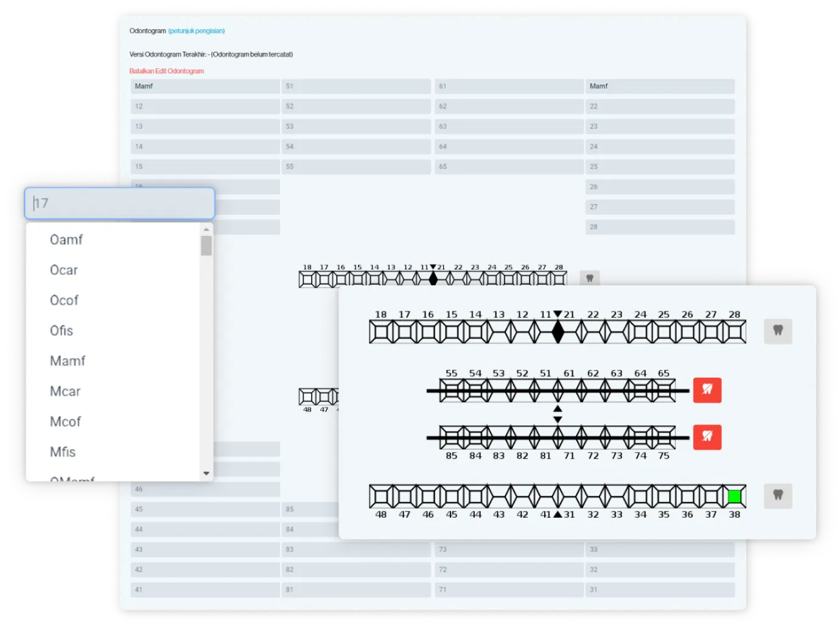840x626 pixels.
Task: Click the small tooth icon in the background odontogram
Action: pos(589,278)
